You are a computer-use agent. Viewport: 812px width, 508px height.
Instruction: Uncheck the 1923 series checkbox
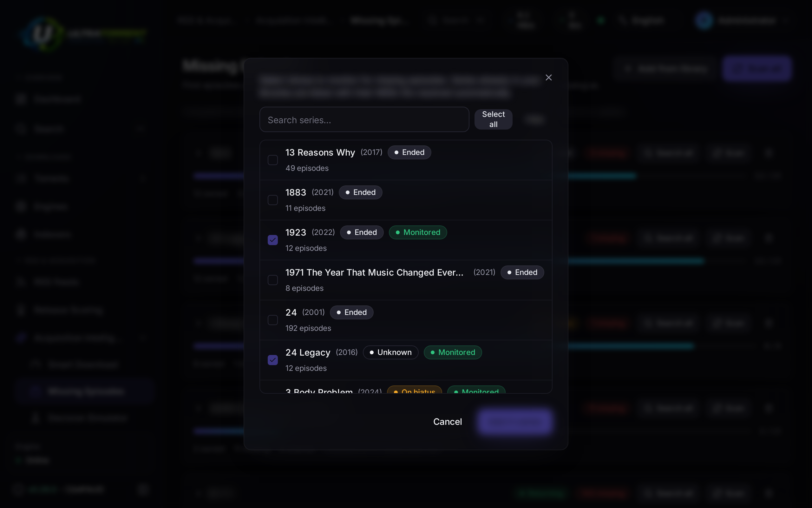(273, 240)
